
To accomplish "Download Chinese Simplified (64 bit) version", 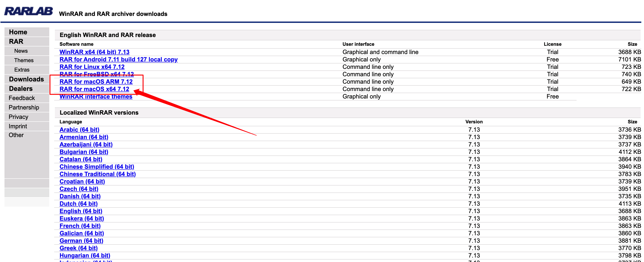I will click(97, 167).
